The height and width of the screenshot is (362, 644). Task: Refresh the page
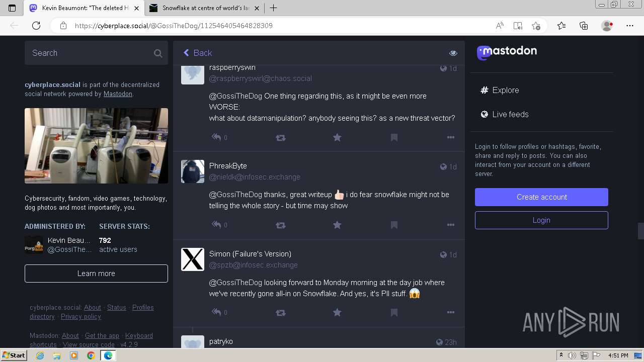(36, 26)
